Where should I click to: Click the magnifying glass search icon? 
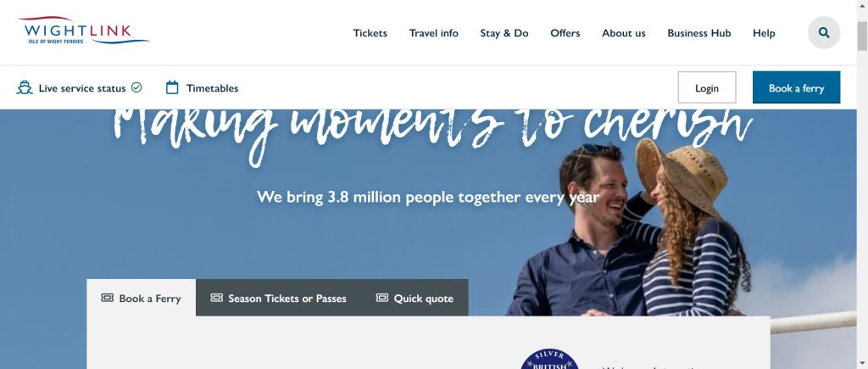pyautogui.click(x=824, y=33)
